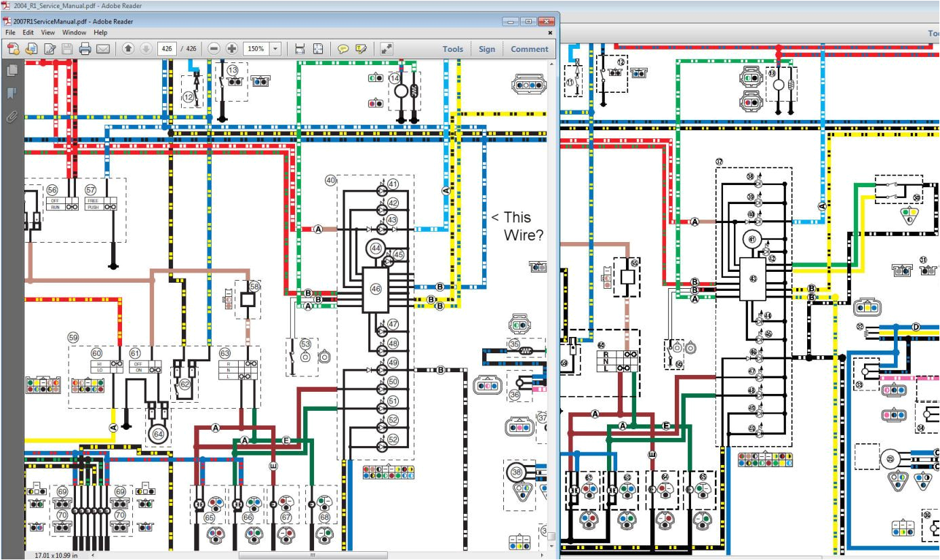Image resolution: width=940 pixels, height=560 pixels.
Task: Open the View menu
Action: [47, 32]
